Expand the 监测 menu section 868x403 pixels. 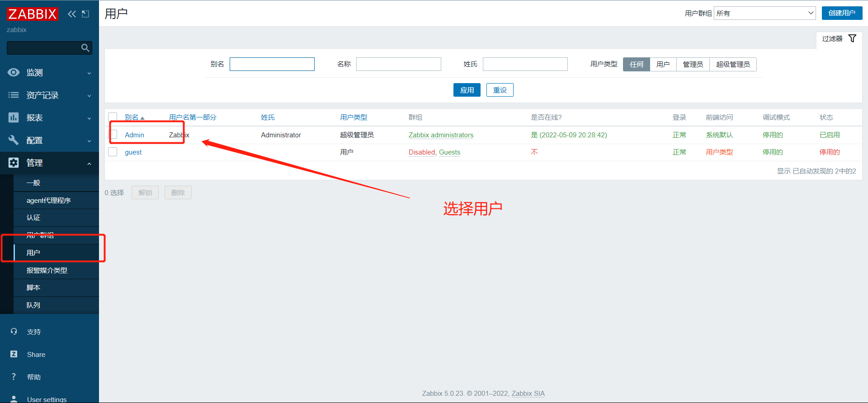click(89, 73)
